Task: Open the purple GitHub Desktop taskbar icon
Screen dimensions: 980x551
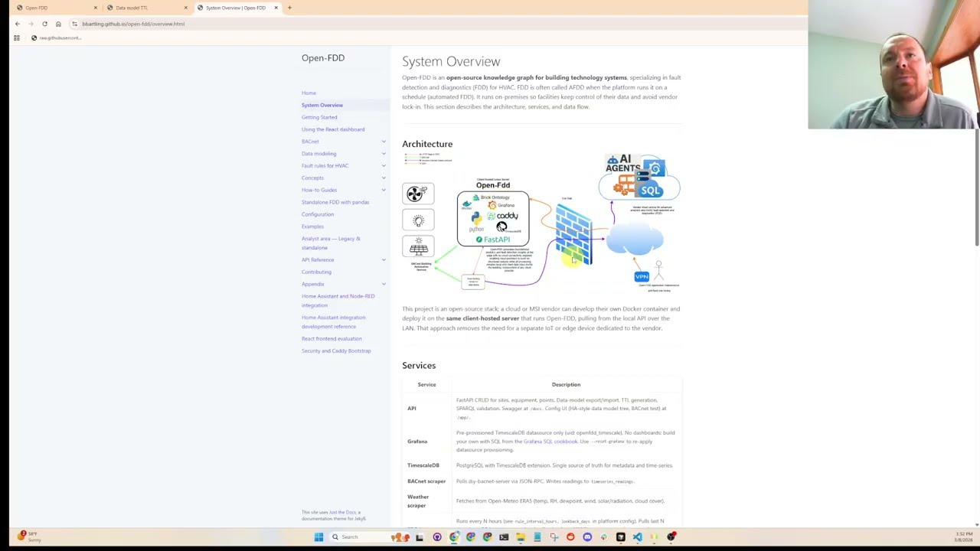Action: click(437, 536)
